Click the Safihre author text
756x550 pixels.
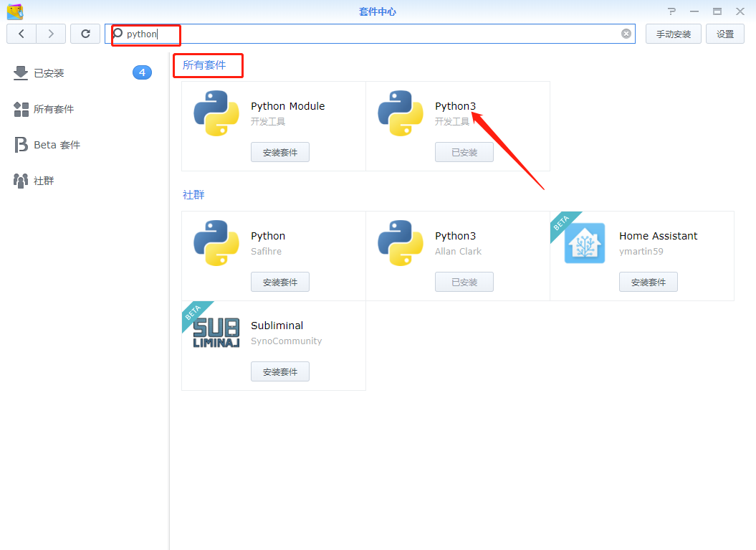click(x=266, y=252)
